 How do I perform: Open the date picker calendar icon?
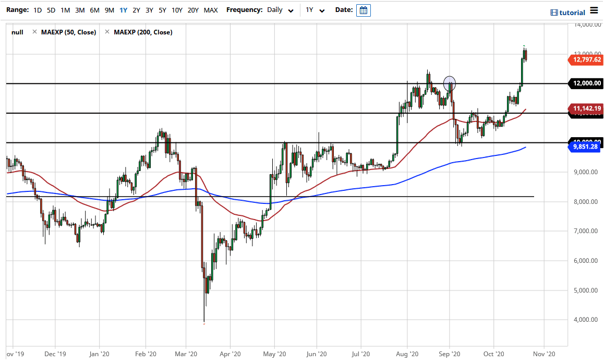[x=363, y=10]
